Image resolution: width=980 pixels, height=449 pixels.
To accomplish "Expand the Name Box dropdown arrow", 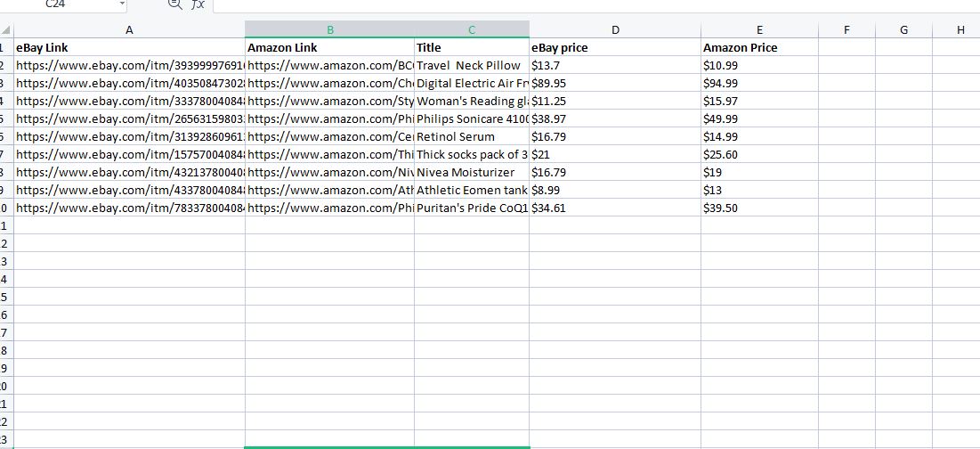I will 122,4.
